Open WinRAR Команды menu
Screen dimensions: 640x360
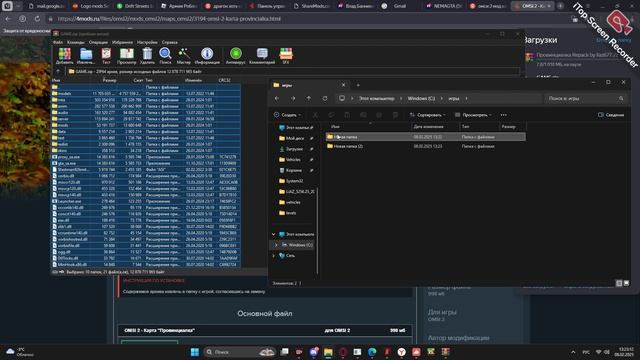(76, 42)
